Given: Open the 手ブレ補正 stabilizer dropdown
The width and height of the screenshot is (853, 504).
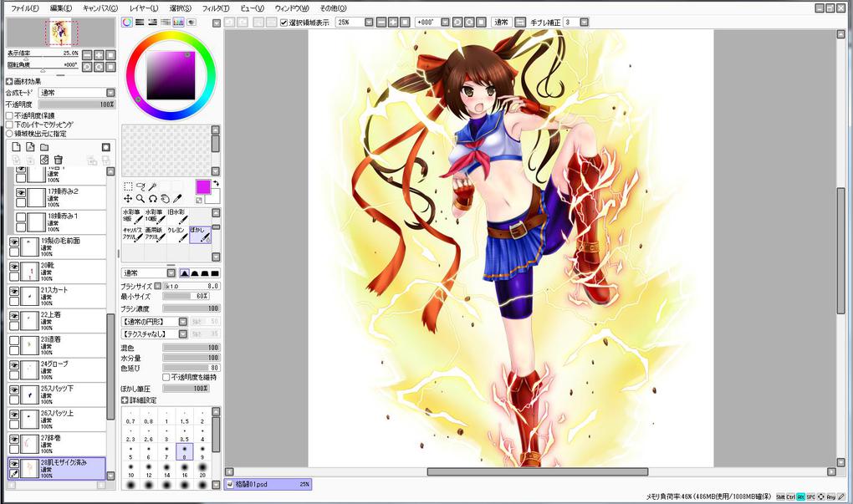Looking at the screenshot, I should click(585, 23).
